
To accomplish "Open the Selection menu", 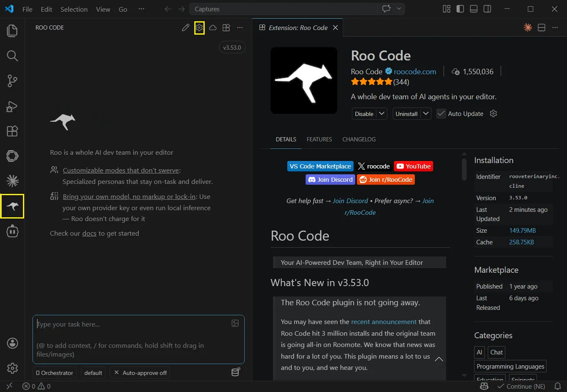I will 74,9.
